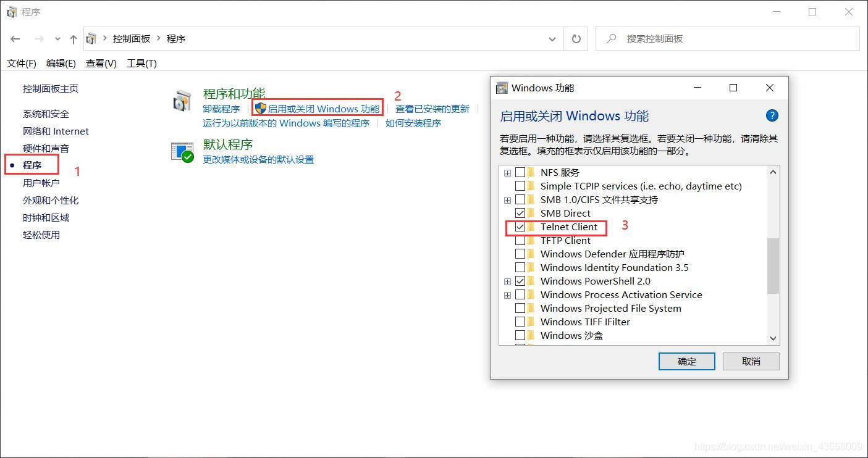The width and height of the screenshot is (868, 458).
Task: Cancel with the 取消 button
Action: pyautogui.click(x=751, y=361)
